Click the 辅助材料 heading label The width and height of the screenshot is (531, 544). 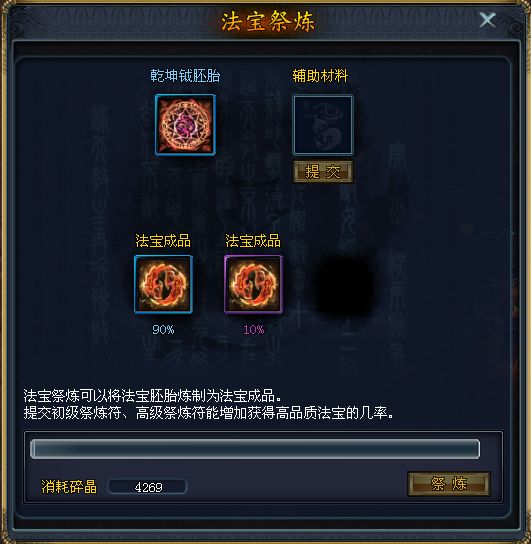coord(320,76)
